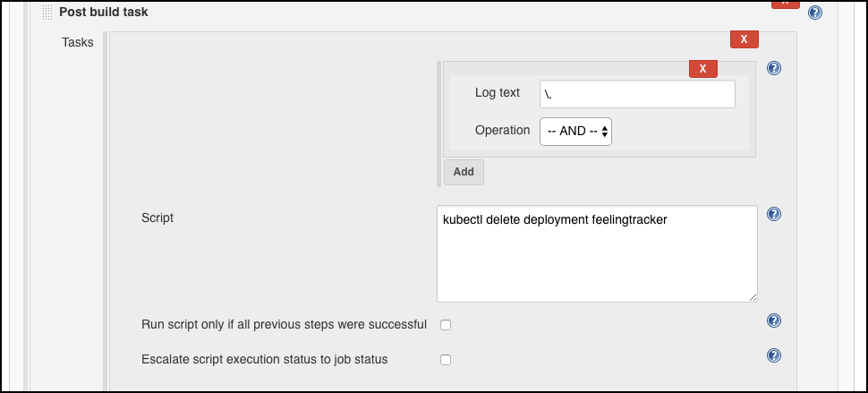
Task: Click the Operation label
Action: [503, 131]
